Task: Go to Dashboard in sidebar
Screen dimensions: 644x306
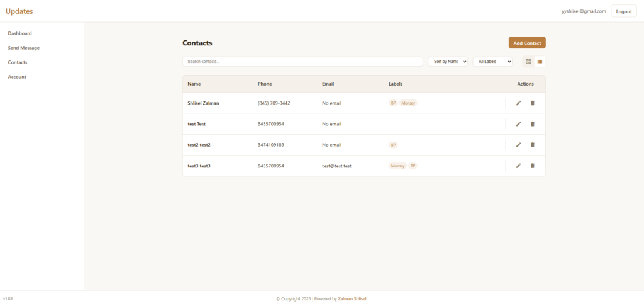Action: click(x=20, y=33)
